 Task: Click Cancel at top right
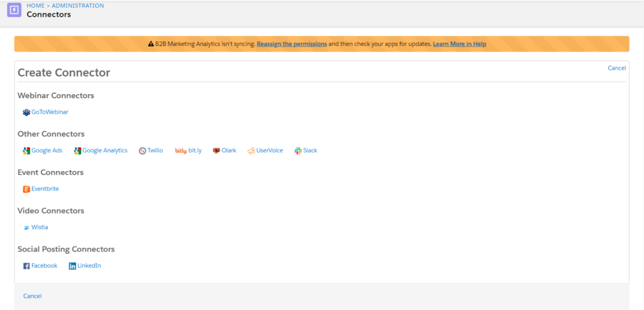coord(616,68)
